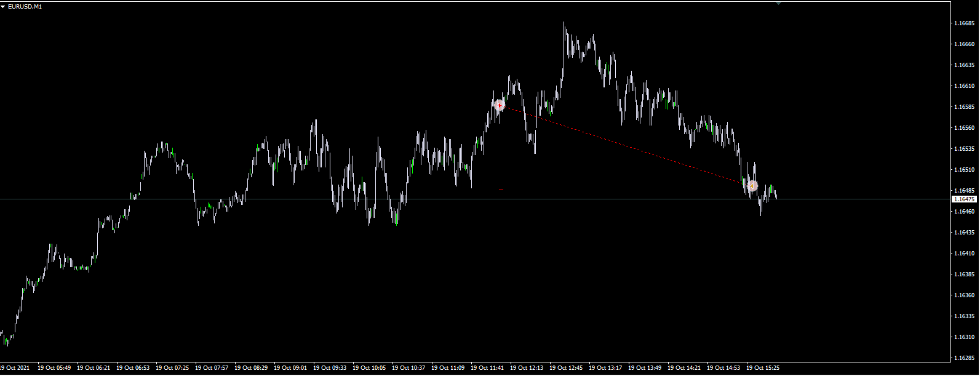The height and width of the screenshot is (376, 980).
Task: Select the red dashed trade line
Action: 625,145
